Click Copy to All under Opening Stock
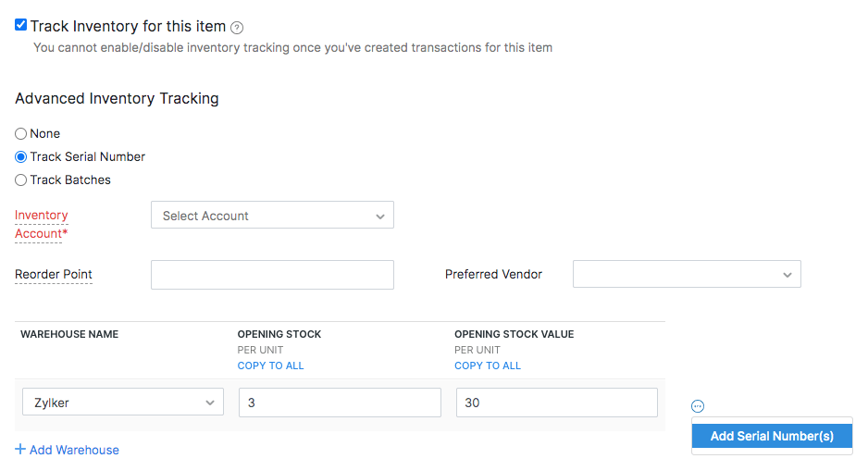868x471 pixels. [270, 366]
